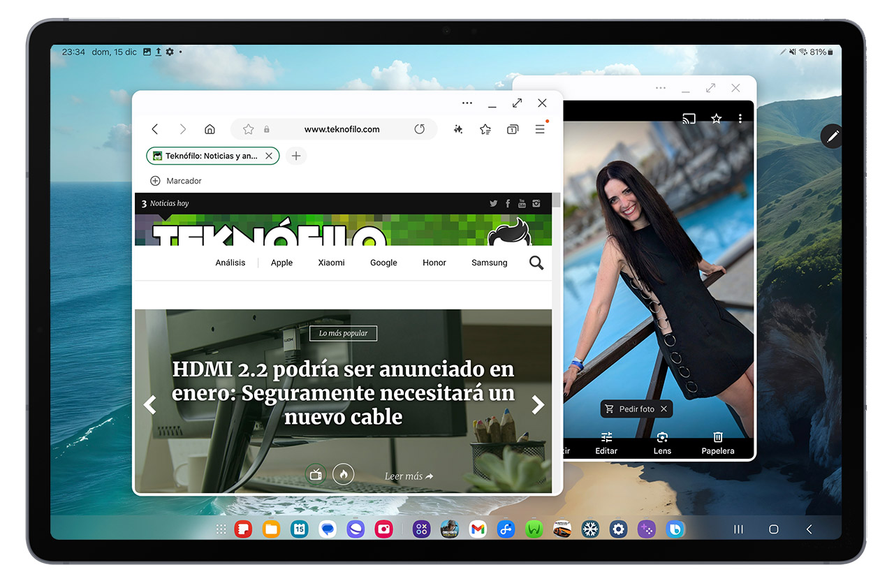Mark the photo as favorite
This screenshot has height=588, width=894.
point(716,119)
